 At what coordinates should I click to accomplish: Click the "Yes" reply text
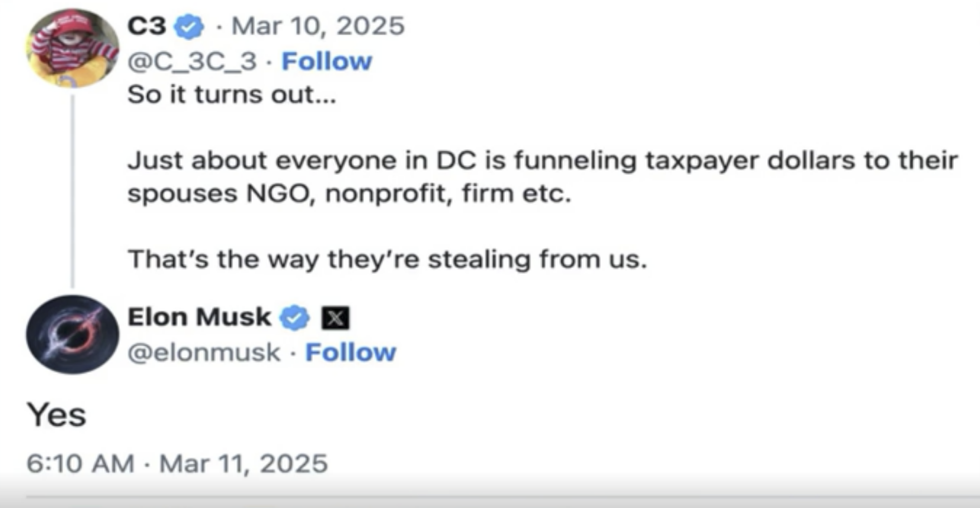[x=57, y=415]
